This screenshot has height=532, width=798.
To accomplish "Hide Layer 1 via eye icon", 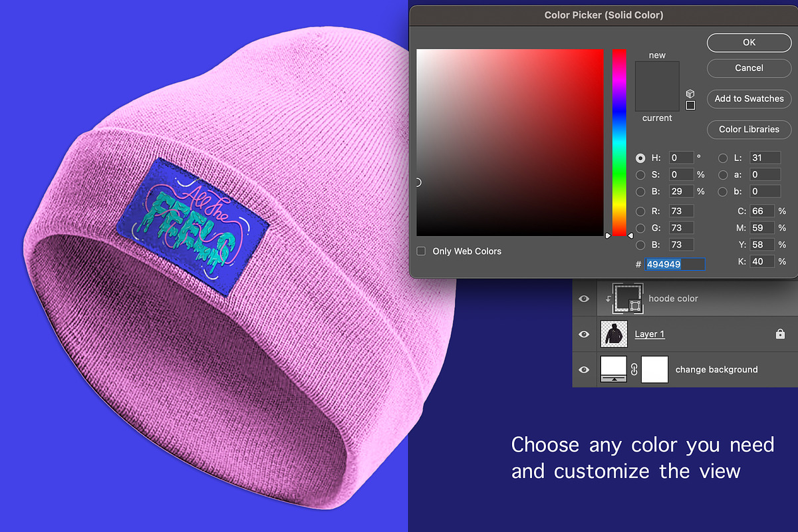I will tap(584, 334).
